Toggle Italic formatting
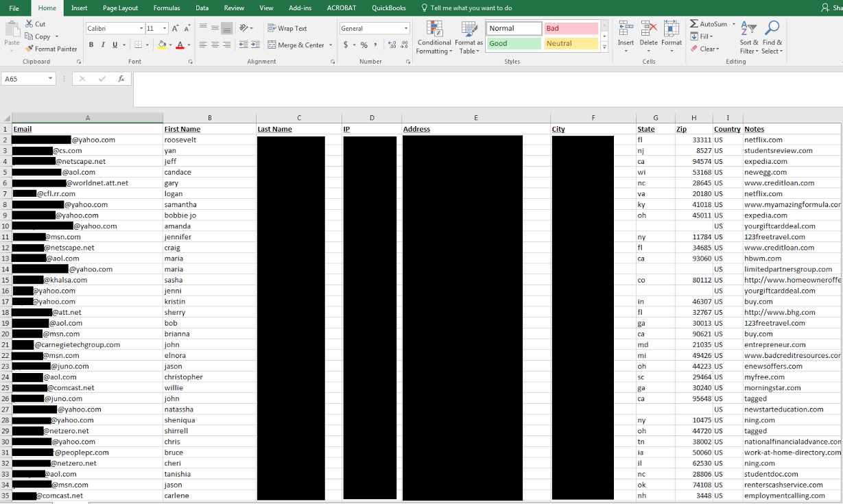The image size is (843, 504). pos(103,45)
